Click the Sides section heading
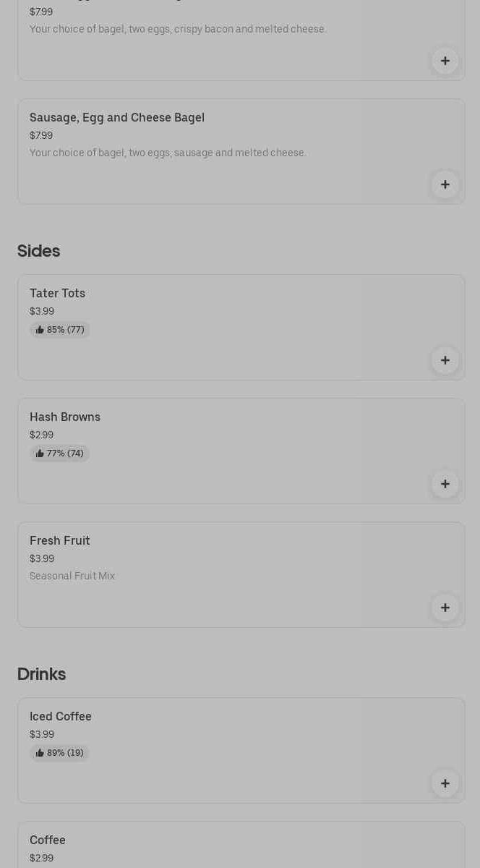This screenshot has height=868, width=480. point(38,251)
